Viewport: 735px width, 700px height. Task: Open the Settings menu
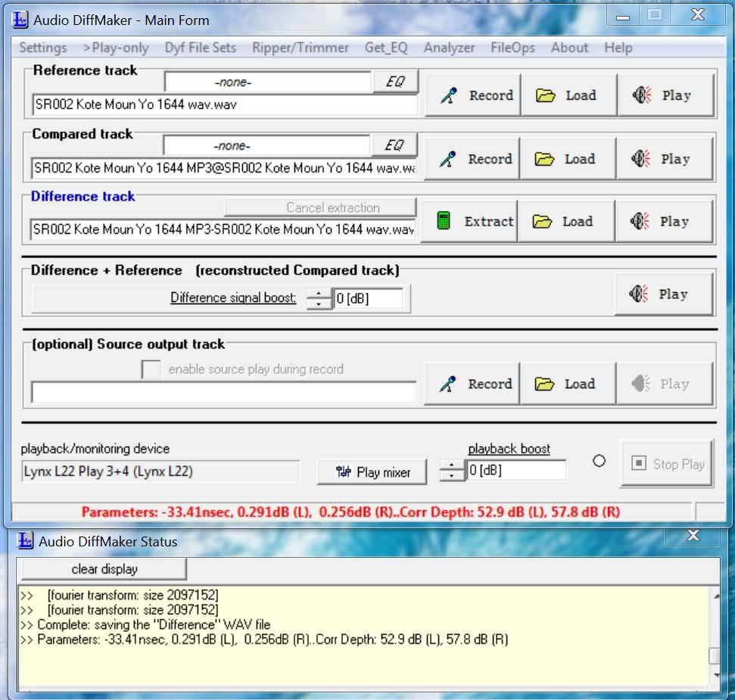(x=42, y=48)
